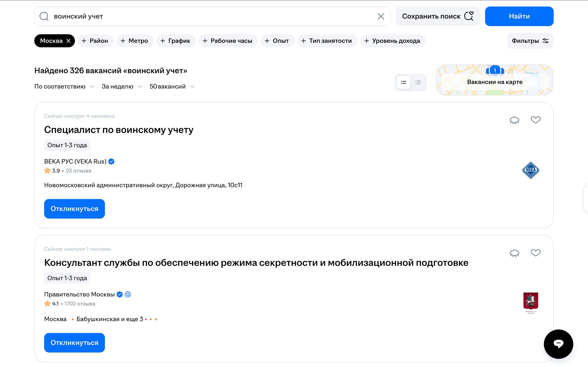The height and width of the screenshot is (367, 588).
Task: Switch to detailed list view
Action: click(x=403, y=82)
